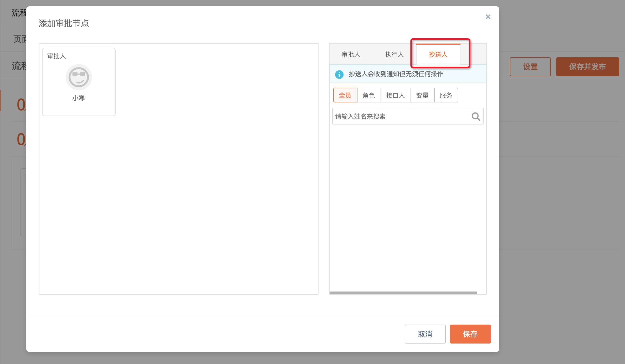625x364 pixels.
Task: Select the 全员 filter option
Action: (x=345, y=95)
